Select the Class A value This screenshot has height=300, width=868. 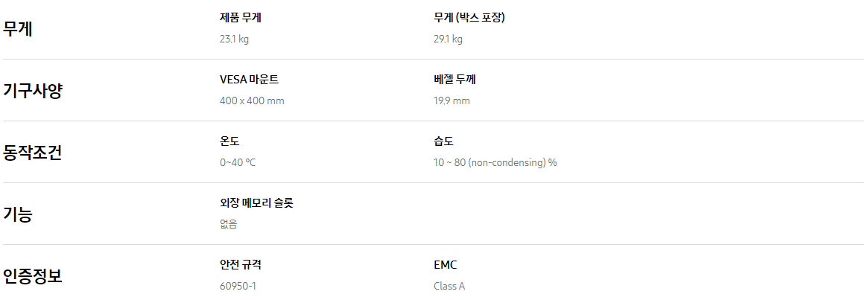click(449, 286)
